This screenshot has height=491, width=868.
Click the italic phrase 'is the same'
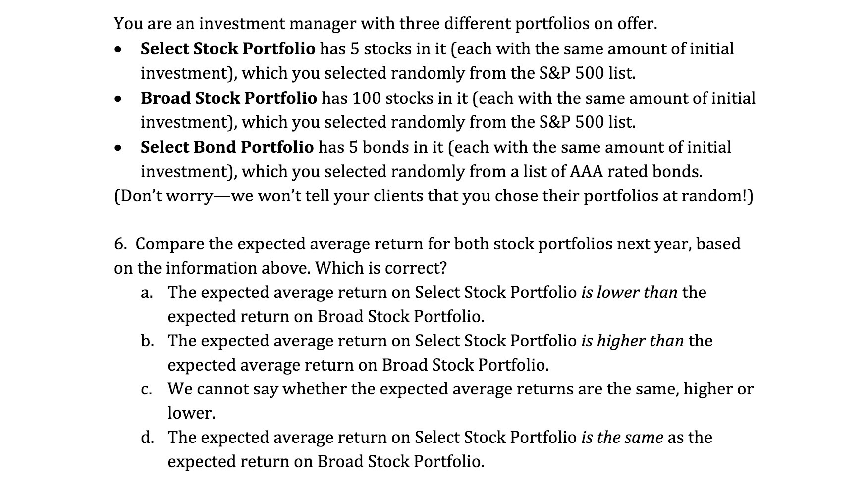pos(622,438)
